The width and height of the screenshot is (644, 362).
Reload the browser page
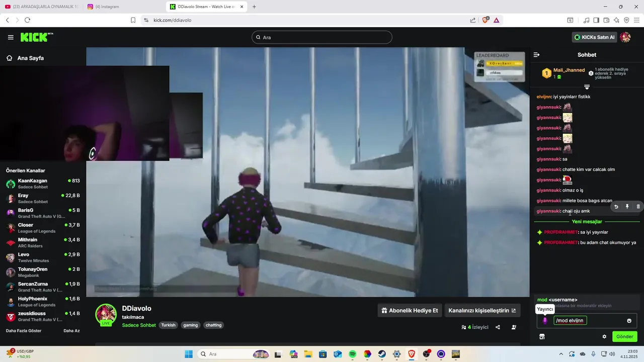coord(27,20)
